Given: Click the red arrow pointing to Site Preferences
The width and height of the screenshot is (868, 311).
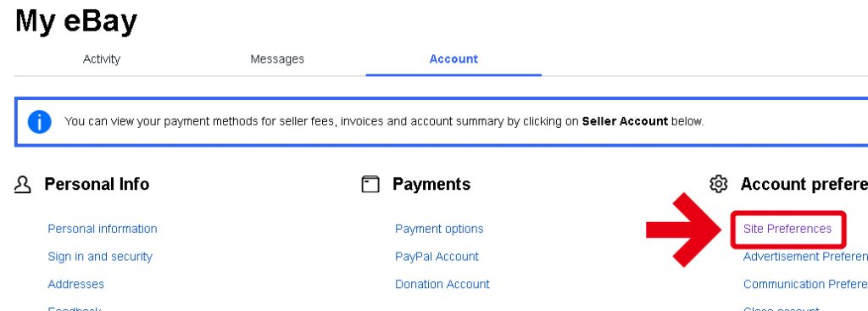Looking at the screenshot, I should pos(684,229).
